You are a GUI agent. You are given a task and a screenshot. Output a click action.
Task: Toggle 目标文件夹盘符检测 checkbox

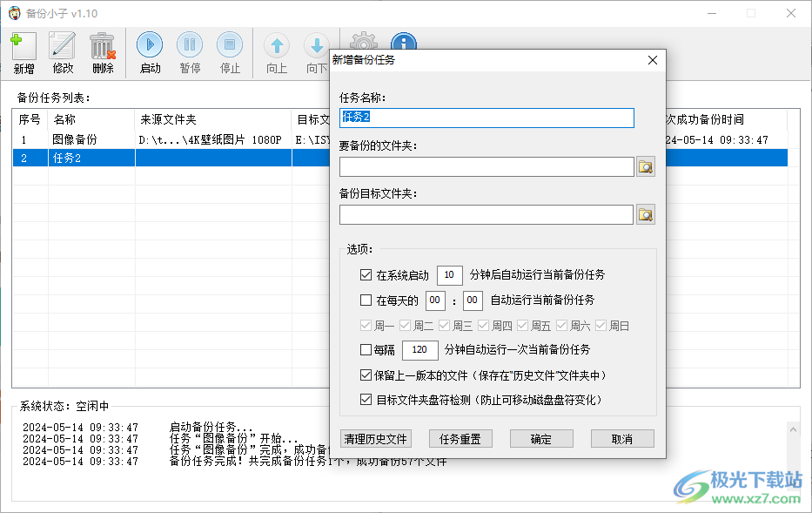tap(366, 400)
